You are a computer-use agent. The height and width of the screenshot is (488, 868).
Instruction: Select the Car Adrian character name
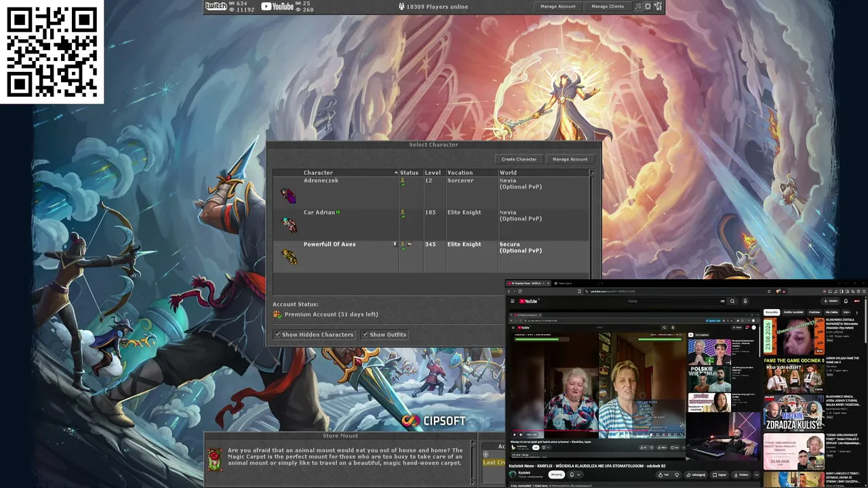pos(319,213)
